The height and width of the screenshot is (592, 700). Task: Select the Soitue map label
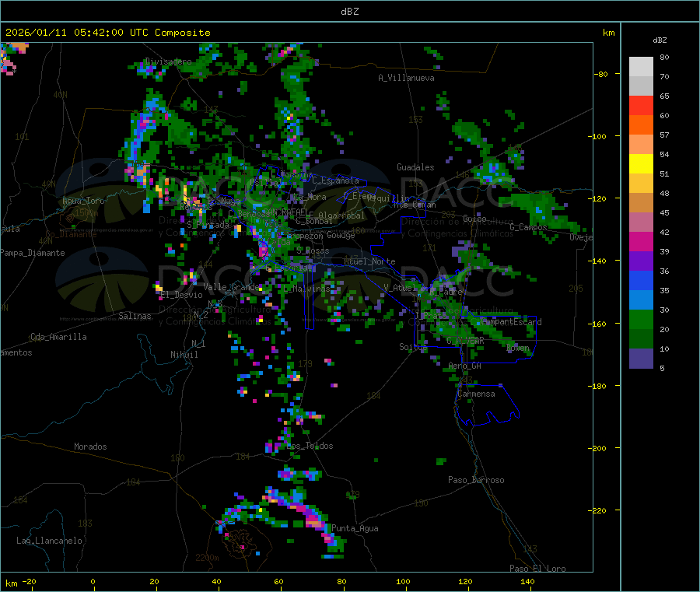(x=413, y=347)
